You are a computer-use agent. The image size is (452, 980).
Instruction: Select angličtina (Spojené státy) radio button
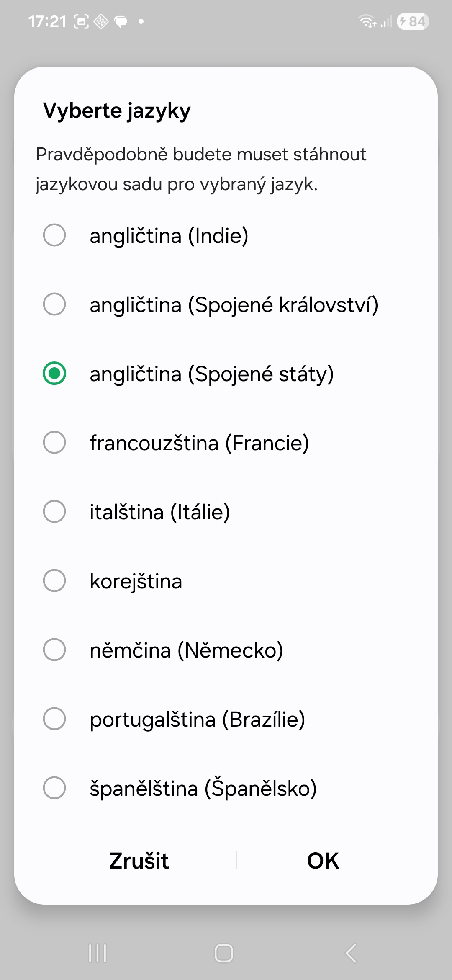coord(54,373)
